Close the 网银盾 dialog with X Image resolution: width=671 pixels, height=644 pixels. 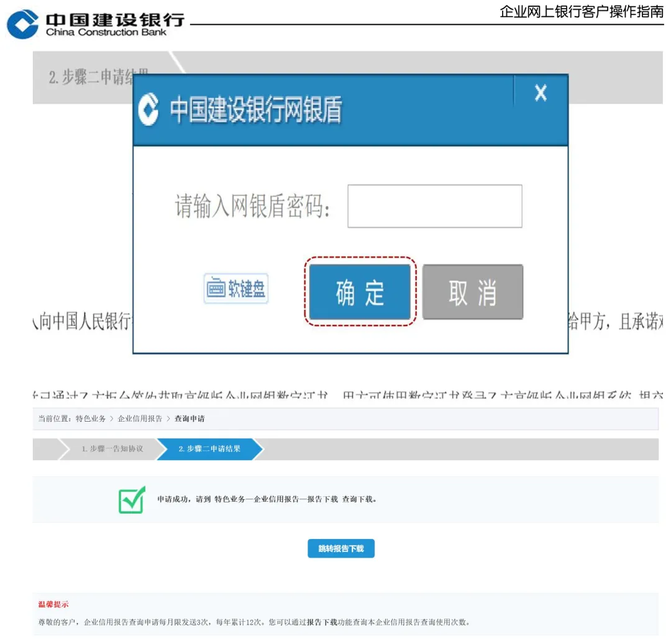tap(541, 93)
